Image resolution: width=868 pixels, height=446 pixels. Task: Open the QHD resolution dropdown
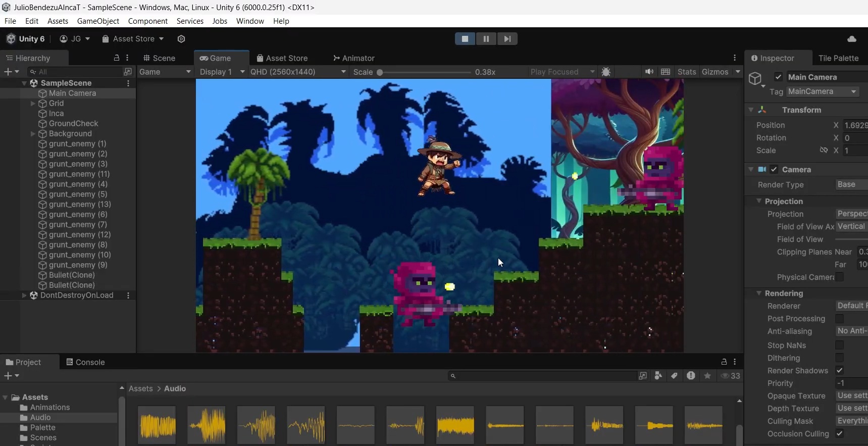(x=298, y=72)
